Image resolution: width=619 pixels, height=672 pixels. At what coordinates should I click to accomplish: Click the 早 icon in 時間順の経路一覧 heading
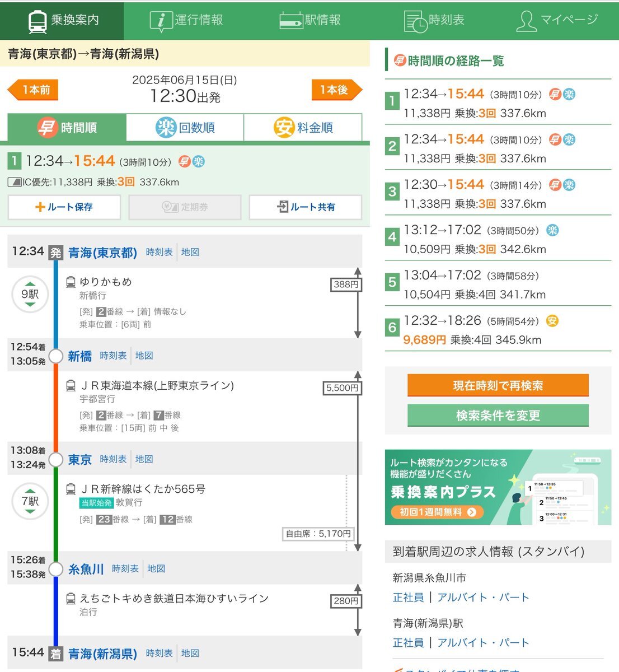(400, 60)
